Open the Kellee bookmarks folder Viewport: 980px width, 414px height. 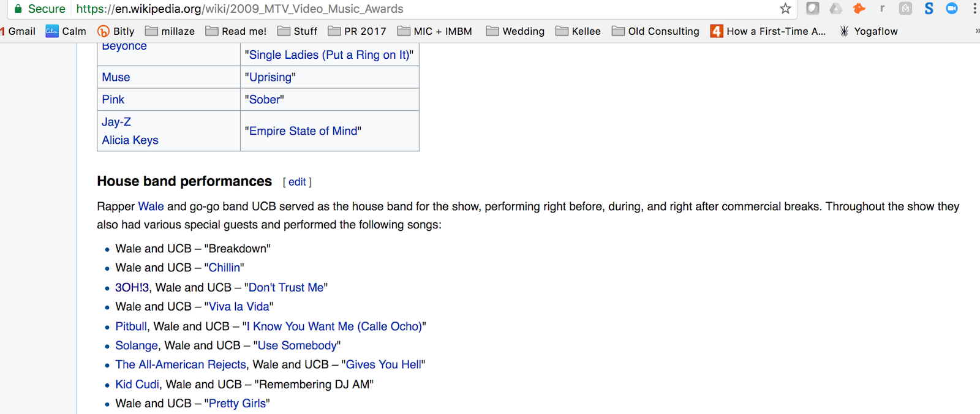(578, 31)
